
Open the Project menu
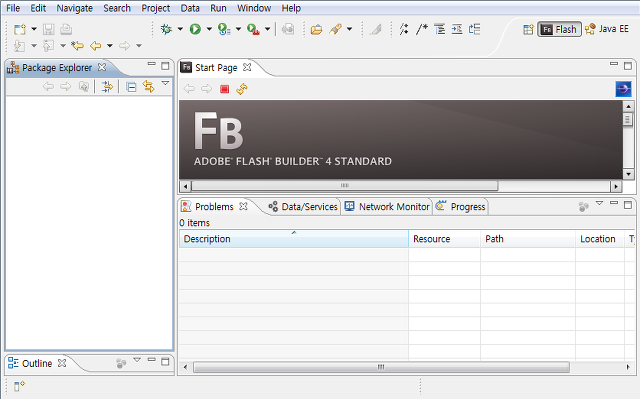click(156, 8)
